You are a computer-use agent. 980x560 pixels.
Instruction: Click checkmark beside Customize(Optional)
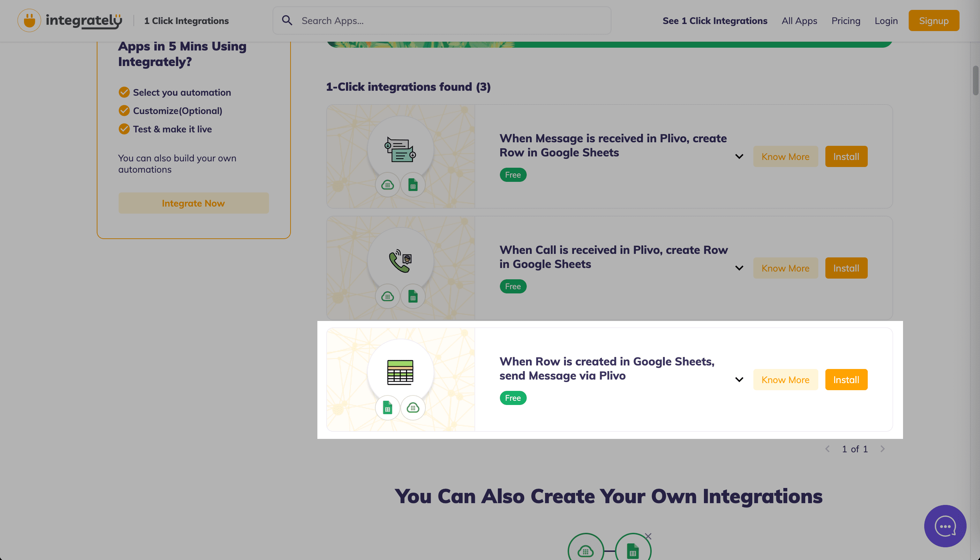[x=124, y=111]
